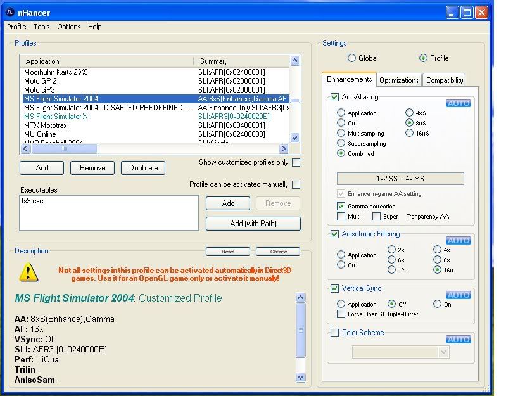
Task: Toggle the Anisotropic Filtering checkbox
Action: click(x=334, y=234)
